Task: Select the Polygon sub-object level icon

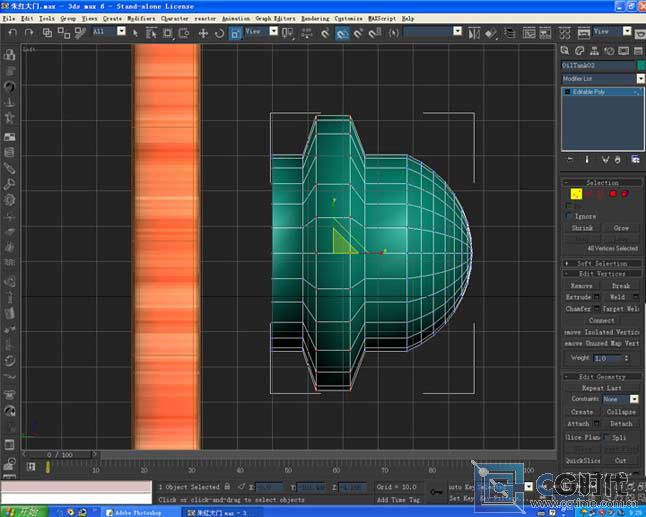Action: point(613,193)
